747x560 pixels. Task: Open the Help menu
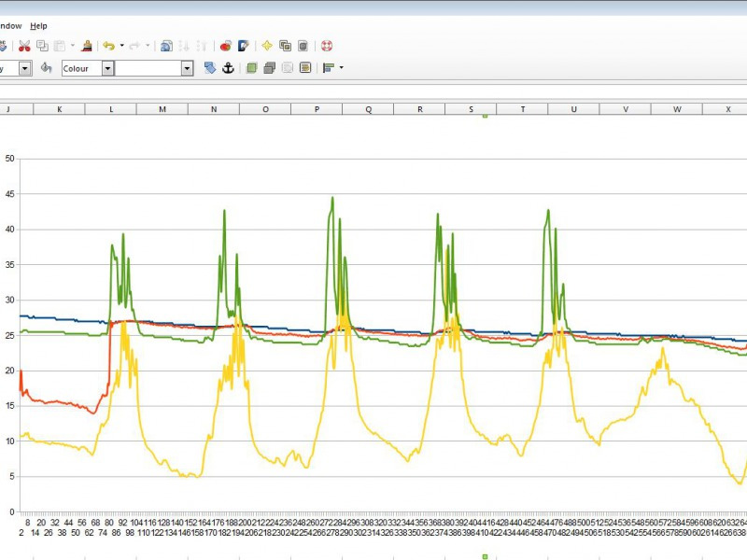coord(38,26)
